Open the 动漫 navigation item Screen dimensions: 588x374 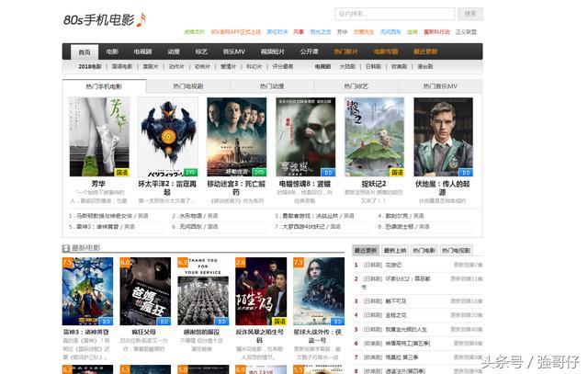tap(174, 51)
